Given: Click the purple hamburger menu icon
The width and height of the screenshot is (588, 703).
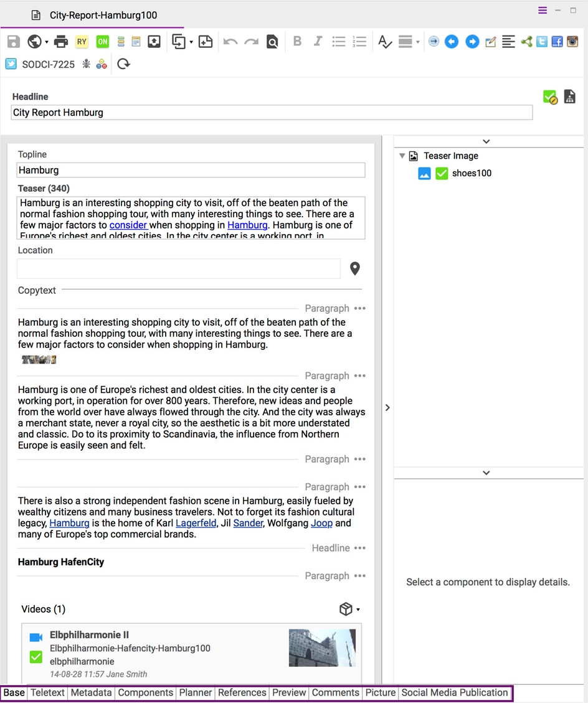Looking at the screenshot, I should click(543, 11).
